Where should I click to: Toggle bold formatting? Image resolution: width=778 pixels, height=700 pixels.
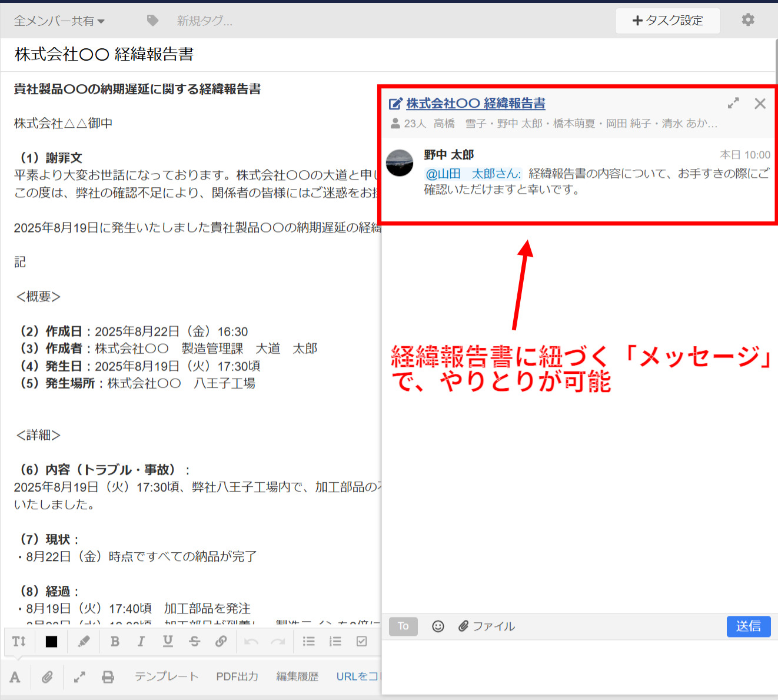115,641
